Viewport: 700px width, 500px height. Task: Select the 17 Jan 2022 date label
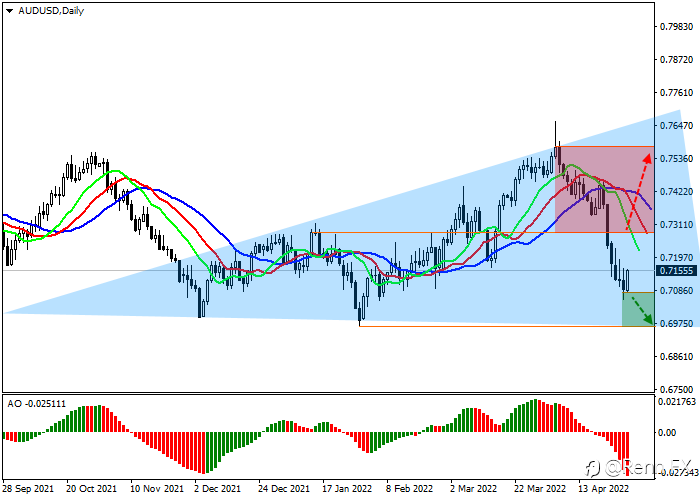pyautogui.click(x=347, y=489)
